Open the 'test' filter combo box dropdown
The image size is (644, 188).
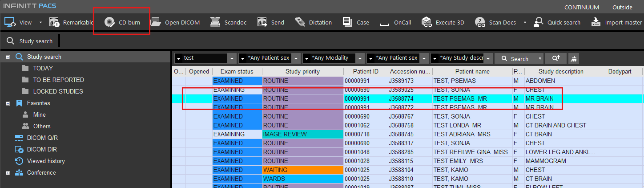(232, 58)
